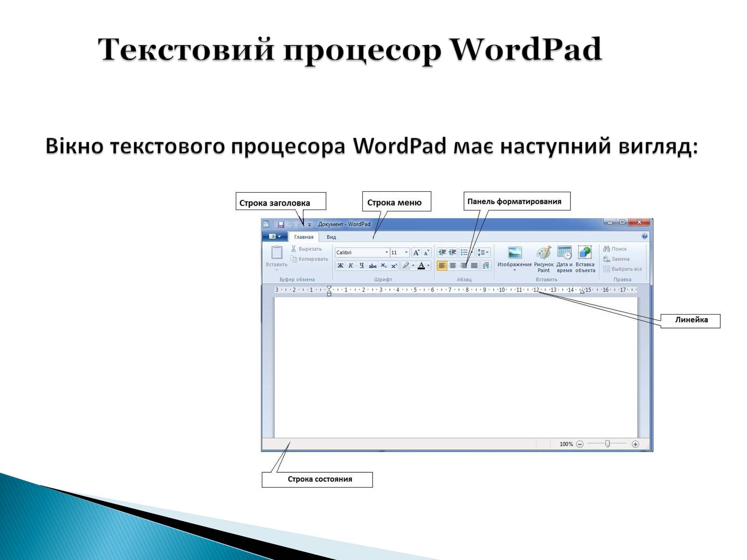This screenshot has width=747, height=560.
Task: Expand highlight color dropdown arrow
Action: point(413,266)
